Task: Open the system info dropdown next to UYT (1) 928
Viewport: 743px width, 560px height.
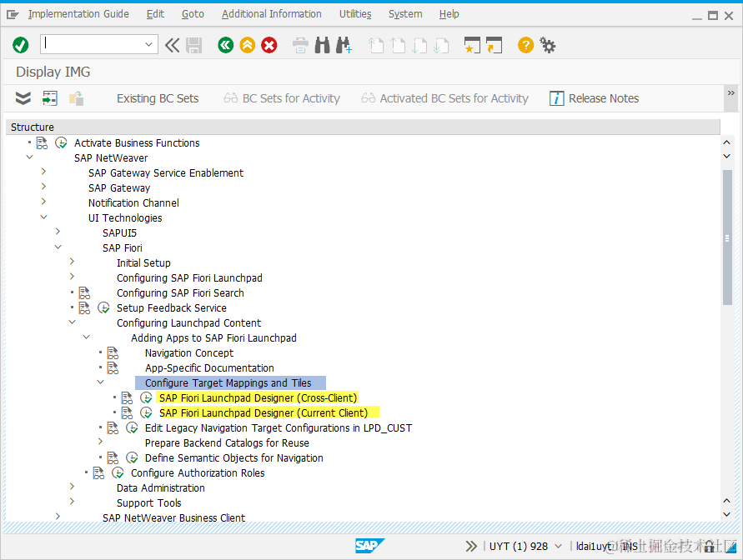Action: click(558, 547)
